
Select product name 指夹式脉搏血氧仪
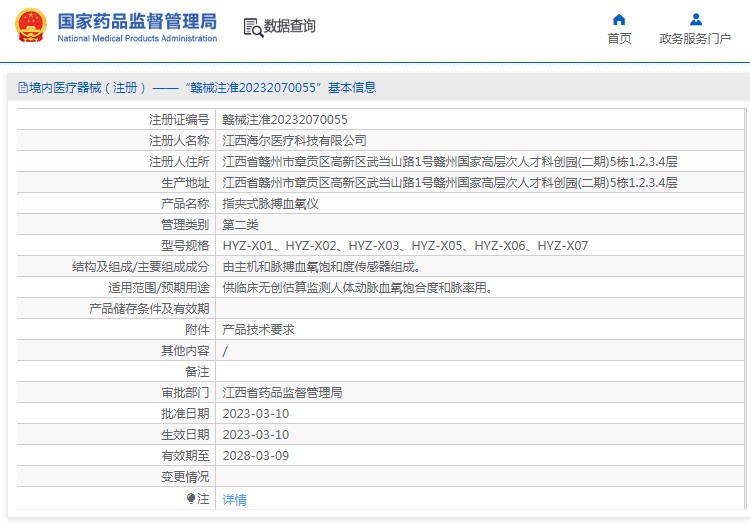270,204
